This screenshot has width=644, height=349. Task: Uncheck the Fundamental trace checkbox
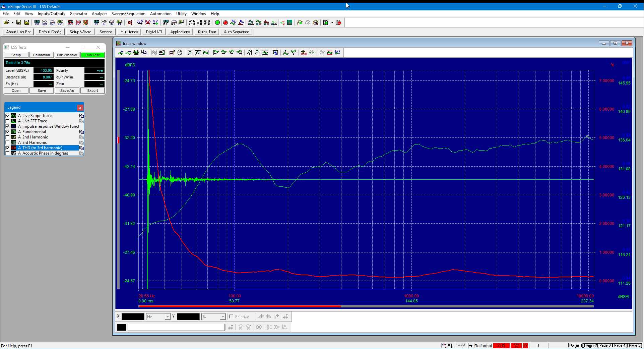(x=7, y=132)
